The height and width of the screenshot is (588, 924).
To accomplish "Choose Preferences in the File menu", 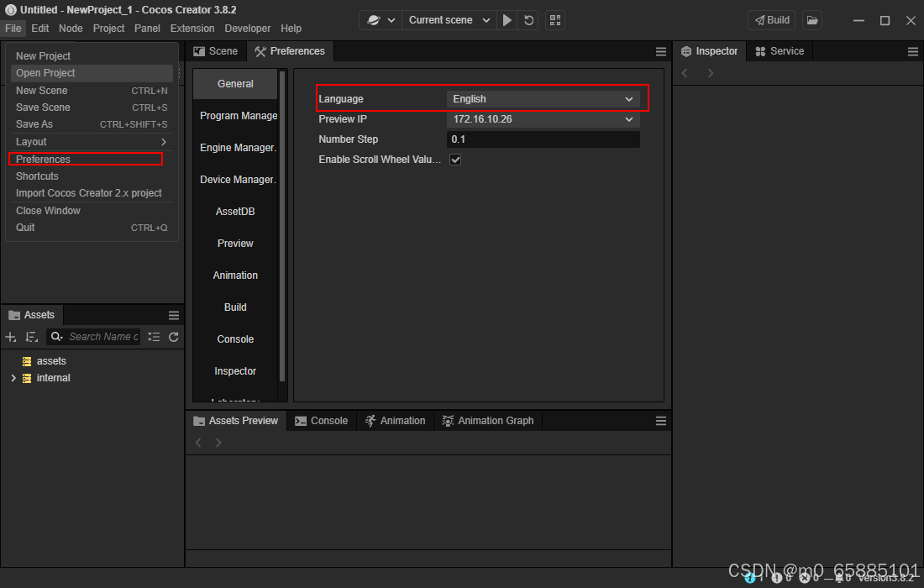I will coord(92,159).
